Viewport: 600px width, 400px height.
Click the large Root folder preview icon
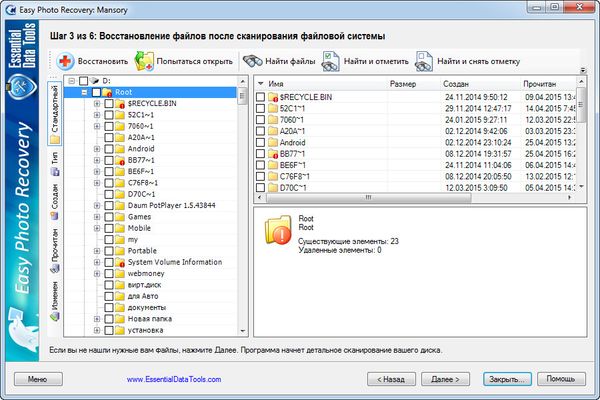point(278,230)
